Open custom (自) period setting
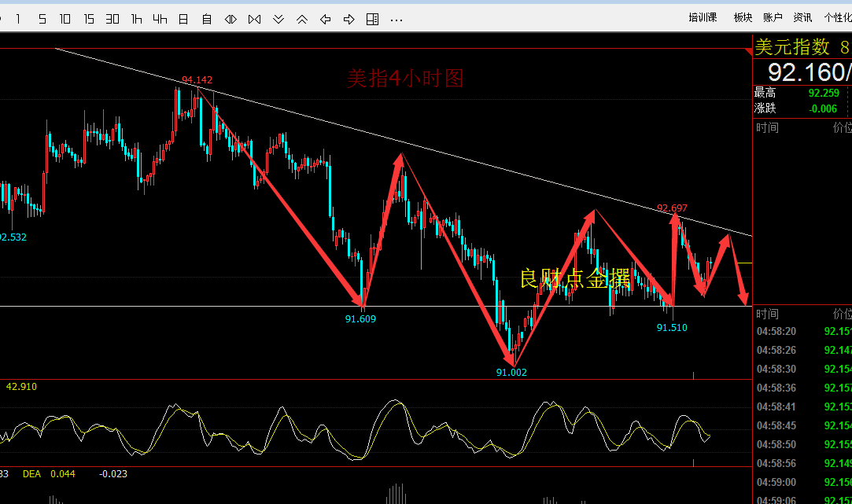 (x=207, y=19)
